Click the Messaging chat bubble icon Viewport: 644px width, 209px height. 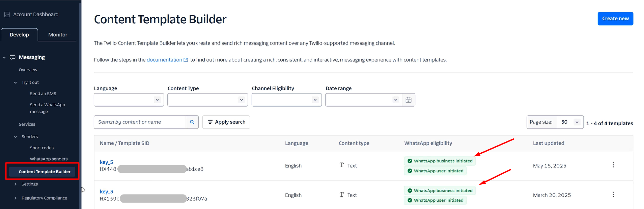click(x=12, y=57)
